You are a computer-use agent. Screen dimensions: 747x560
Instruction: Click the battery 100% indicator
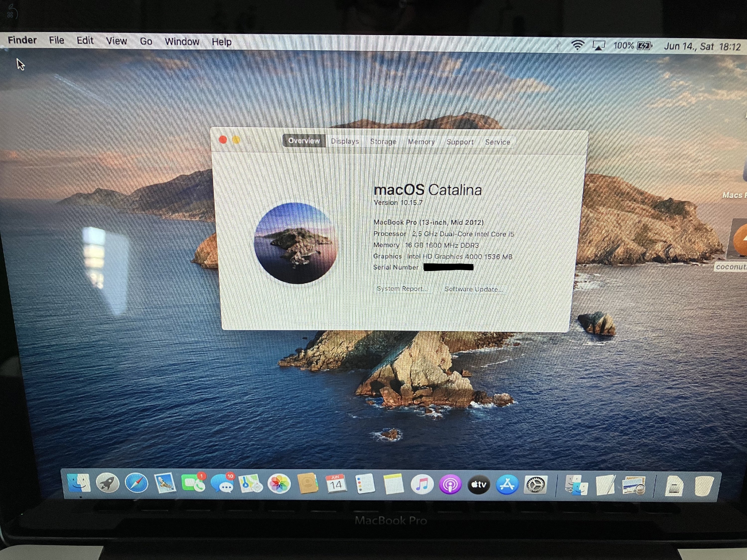point(633,46)
